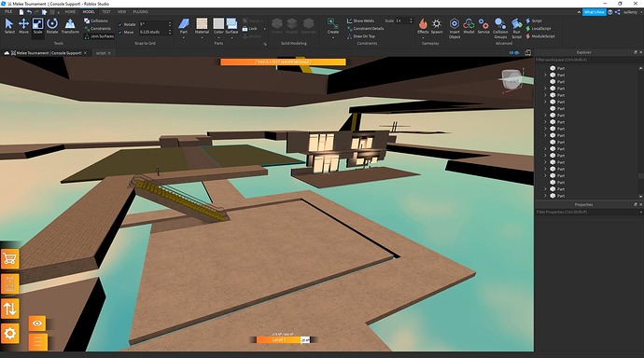
Task: Switch to the script document tab
Action: coord(101,53)
